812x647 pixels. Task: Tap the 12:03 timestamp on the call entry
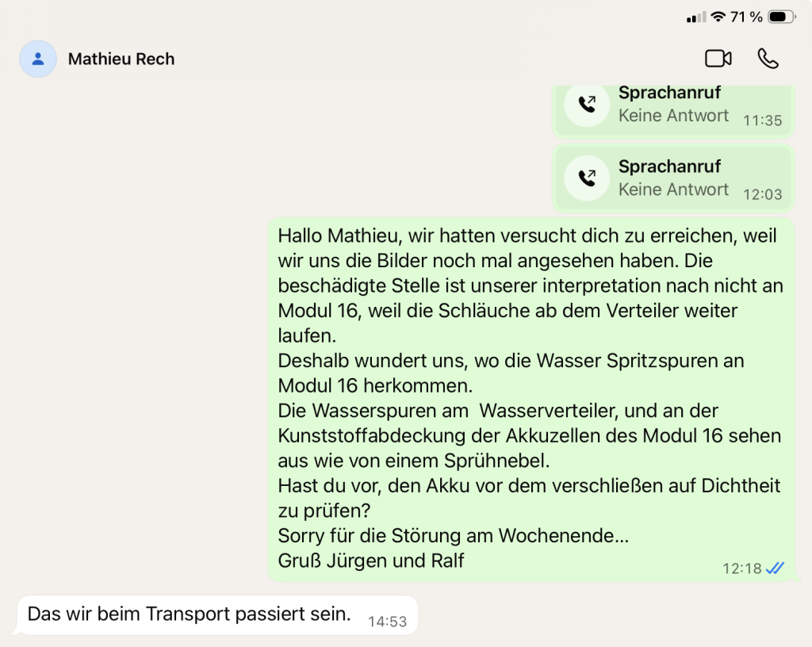(x=762, y=194)
